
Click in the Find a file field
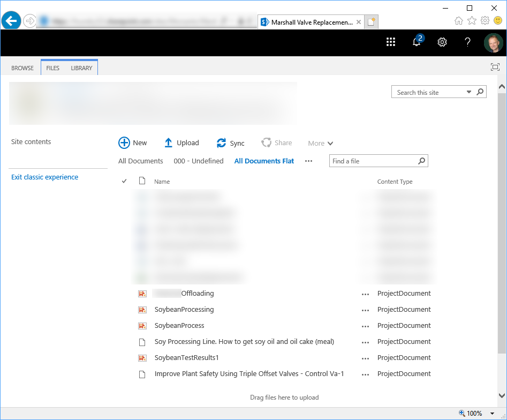click(372, 161)
